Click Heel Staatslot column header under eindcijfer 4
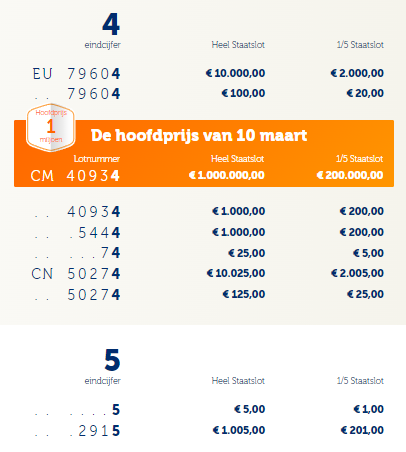Image resolution: width=406 pixels, height=452 pixels. click(x=238, y=45)
